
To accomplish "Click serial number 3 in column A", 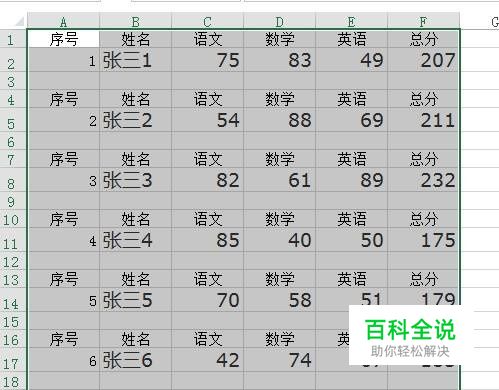I will pyautogui.click(x=63, y=180).
